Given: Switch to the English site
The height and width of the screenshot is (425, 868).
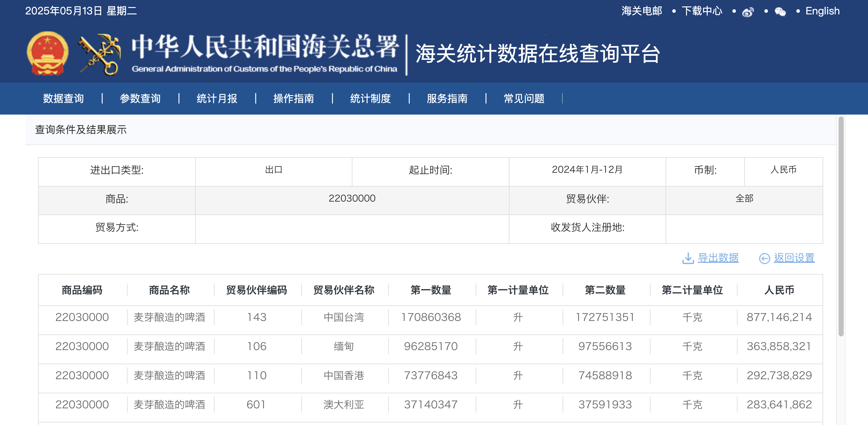Looking at the screenshot, I should (822, 11).
